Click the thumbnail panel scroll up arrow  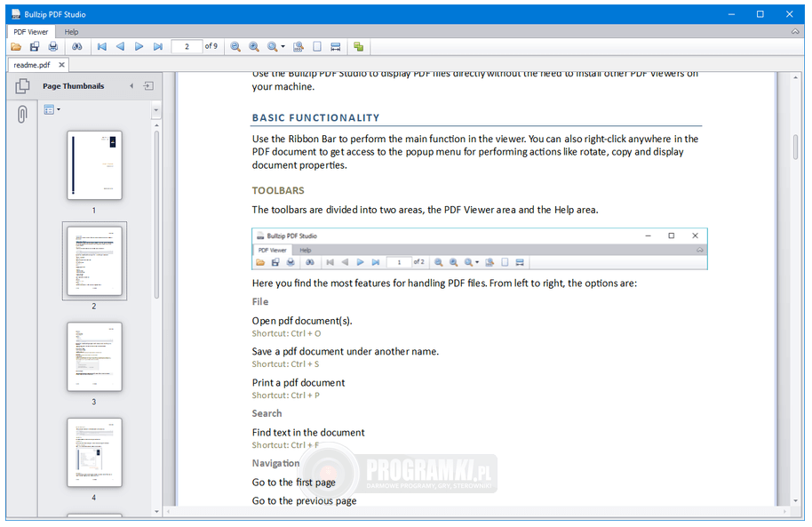[x=156, y=125]
